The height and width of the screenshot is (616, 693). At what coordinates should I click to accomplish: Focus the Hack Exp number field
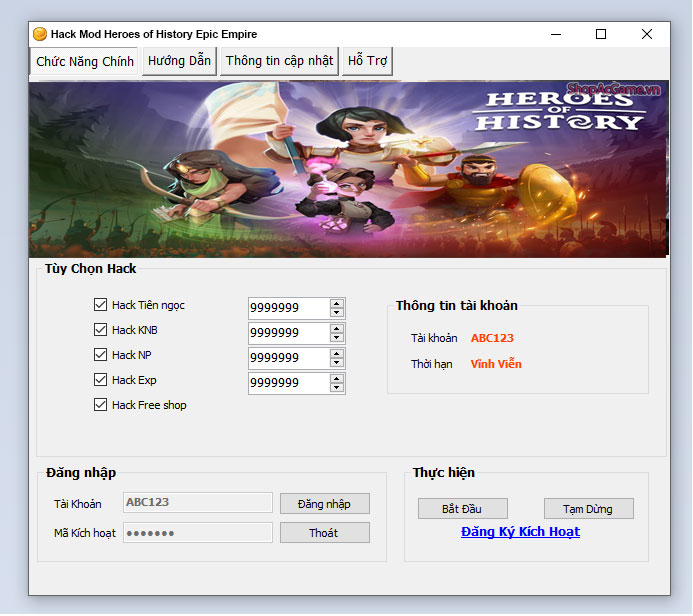point(289,383)
